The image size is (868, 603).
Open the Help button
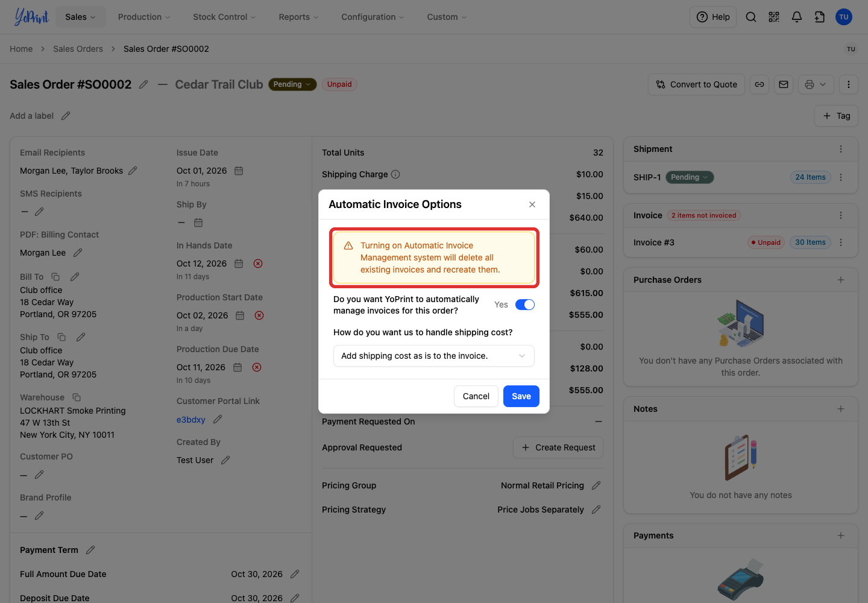(x=713, y=17)
